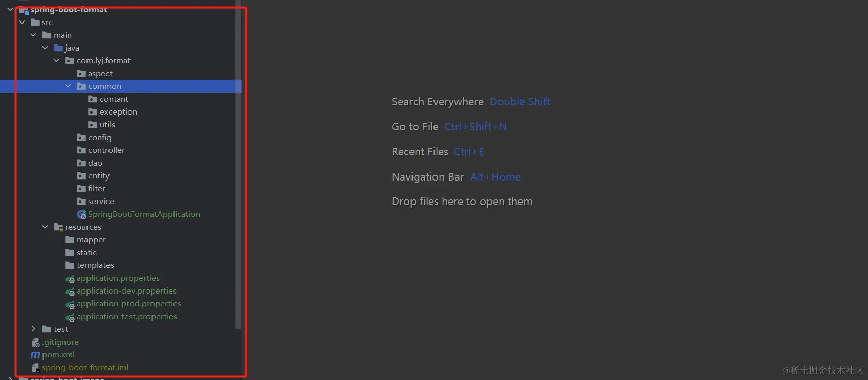Click the com.lyj.format package icon

pyautogui.click(x=70, y=61)
